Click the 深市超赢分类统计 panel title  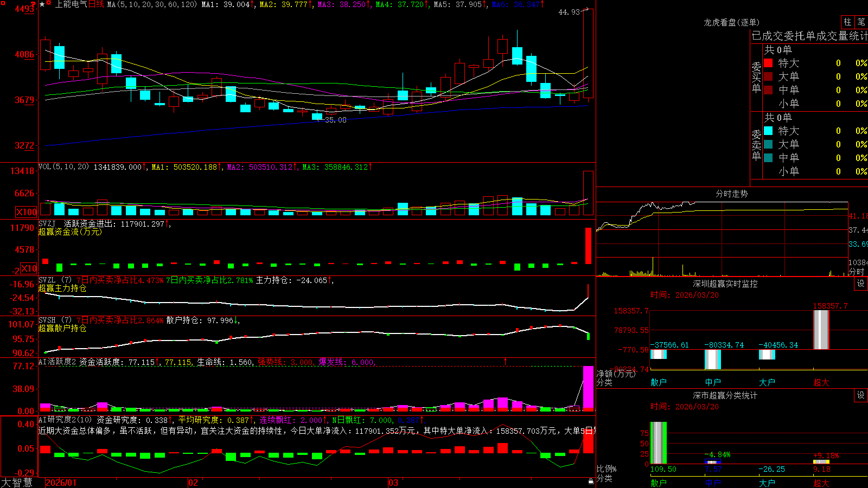tap(725, 395)
